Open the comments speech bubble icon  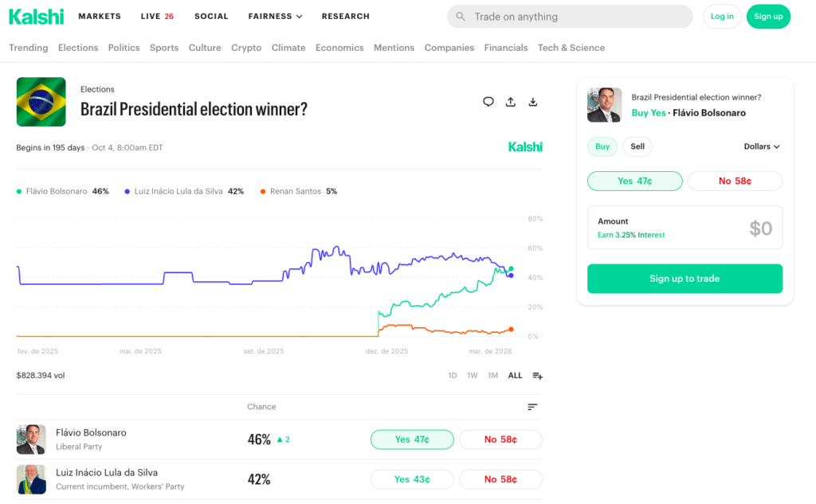[x=488, y=102]
